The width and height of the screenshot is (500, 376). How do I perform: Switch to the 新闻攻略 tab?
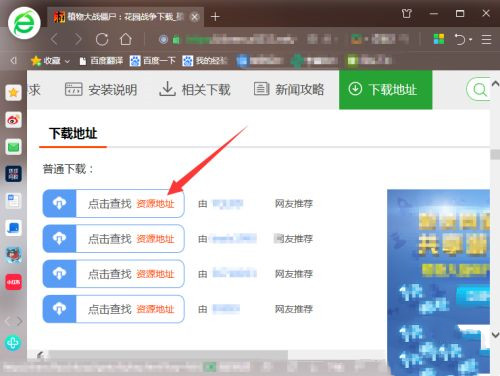[x=289, y=89]
